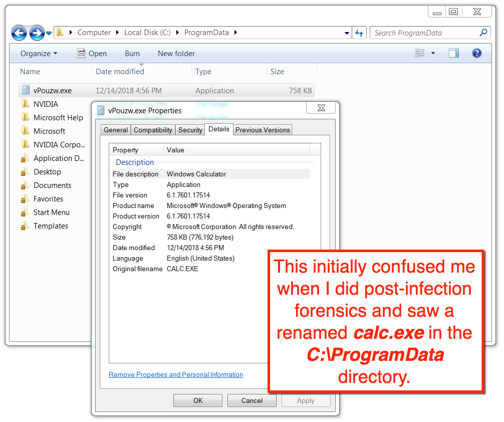
Task: Click OK in Properties dialog
Action: click(198, 400)
